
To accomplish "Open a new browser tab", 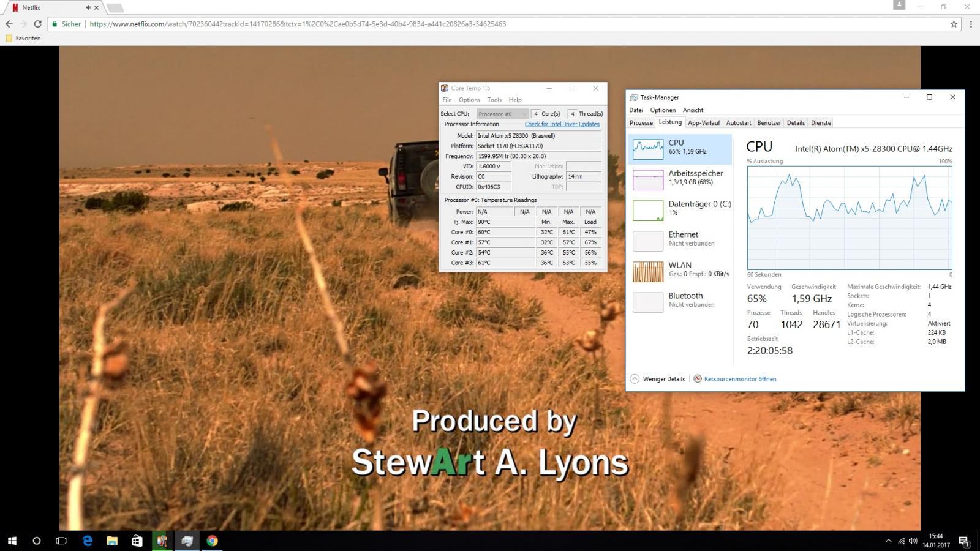I will (x=115, y=8).
